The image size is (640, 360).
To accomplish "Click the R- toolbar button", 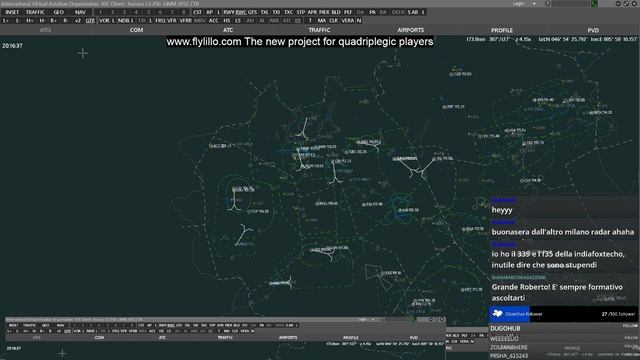I will click(66, 20).
